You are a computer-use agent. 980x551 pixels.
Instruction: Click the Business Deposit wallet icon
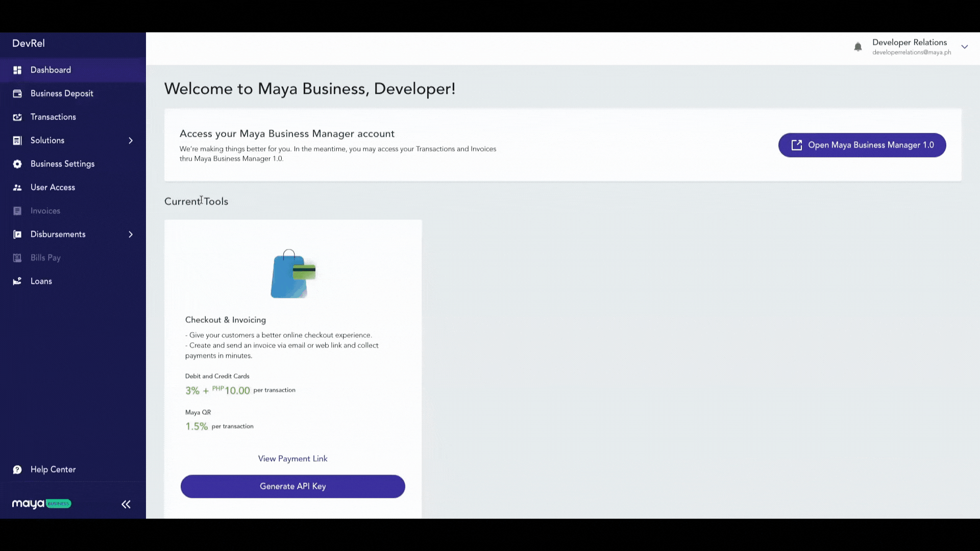(x=17, y=93)
